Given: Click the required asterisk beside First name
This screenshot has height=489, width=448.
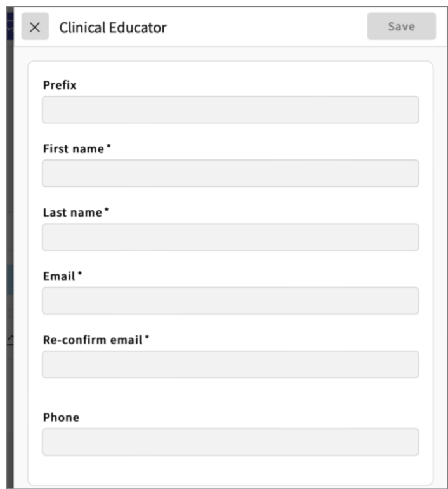Looking at the screenshot, I should coord(109,147).
